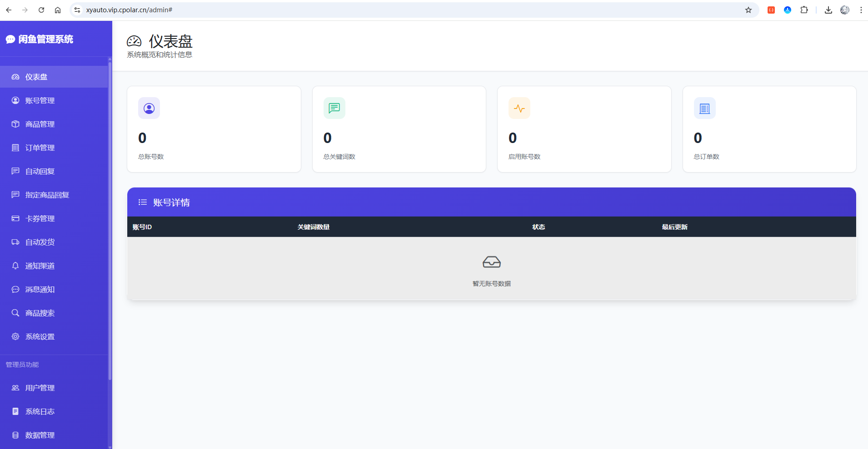Reload the page with browser refresh button
Screen dimensions: 868x449
coord(41,10)
